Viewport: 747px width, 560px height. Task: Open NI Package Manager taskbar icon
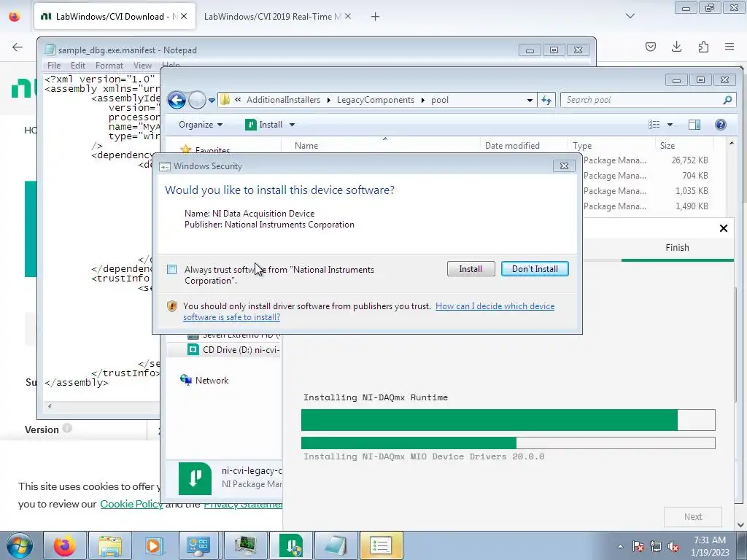click(x=290, y=545)
